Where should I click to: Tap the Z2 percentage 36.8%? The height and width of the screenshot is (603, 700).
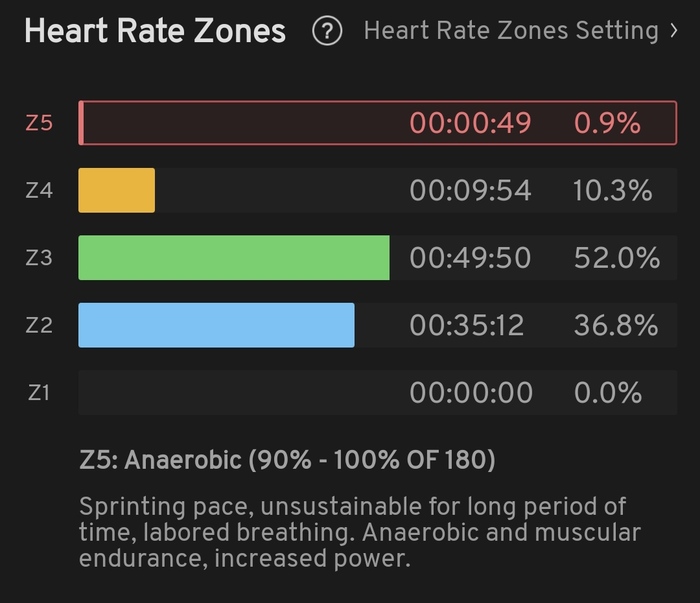pos(615,325)
